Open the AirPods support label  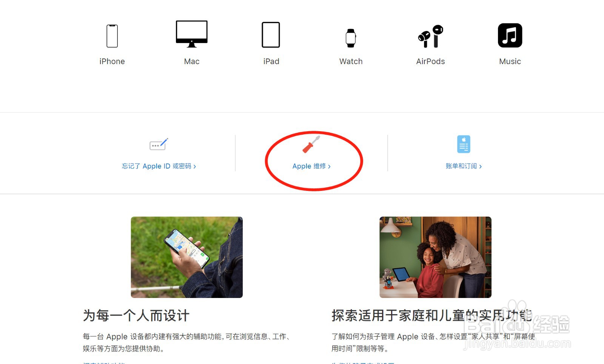pyautogui.click(x=431, y=61)
